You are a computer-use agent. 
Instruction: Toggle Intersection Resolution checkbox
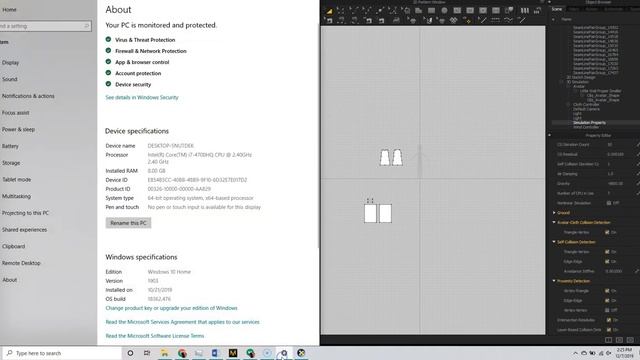(x=609, y=320)
